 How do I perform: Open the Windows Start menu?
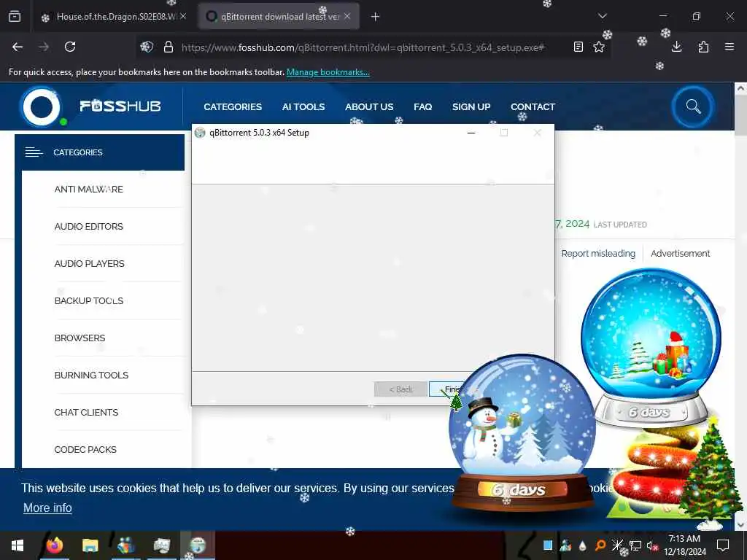(x=18, y=545)
